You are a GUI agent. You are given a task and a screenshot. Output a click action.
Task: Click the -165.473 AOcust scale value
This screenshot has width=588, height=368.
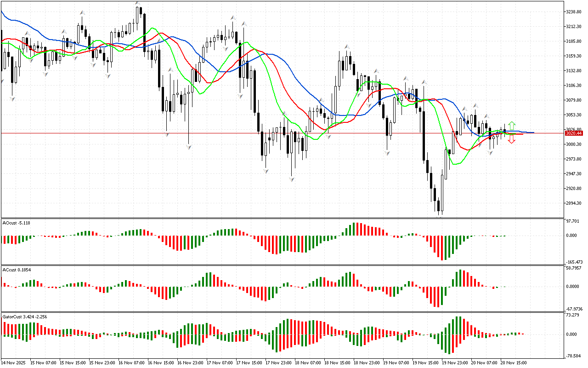click(574, 261)
